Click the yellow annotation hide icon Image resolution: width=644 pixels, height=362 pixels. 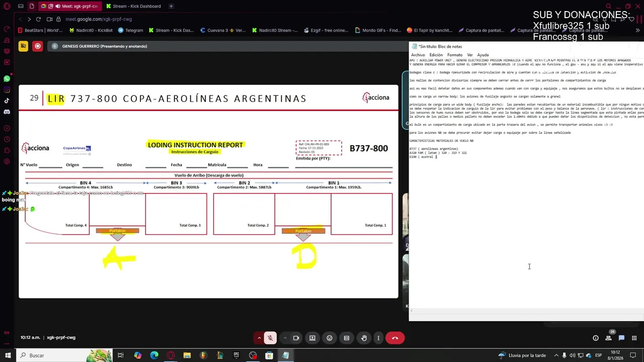(x=23, y=46)
